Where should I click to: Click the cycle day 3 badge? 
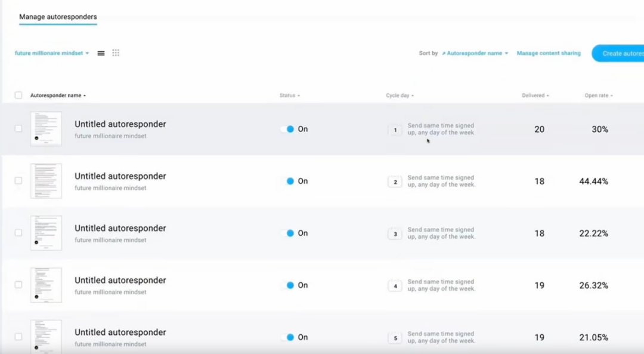pyautogui.click(x=395, y=234)
